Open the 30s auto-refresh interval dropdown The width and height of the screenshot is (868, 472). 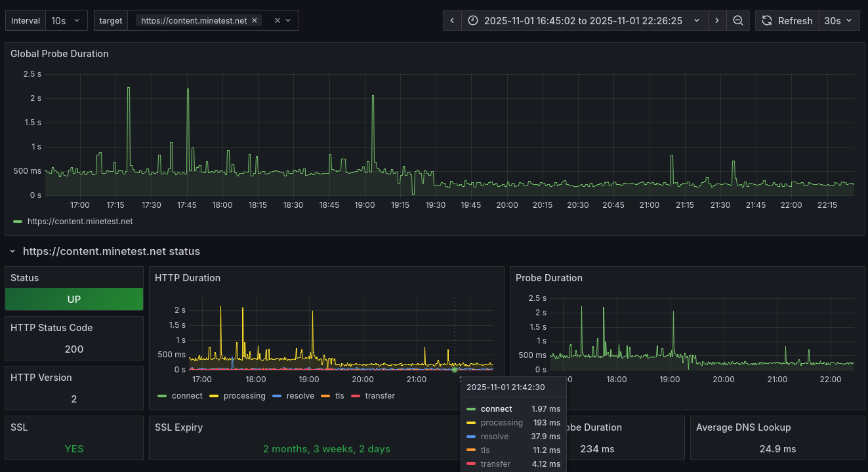point(840,20)
